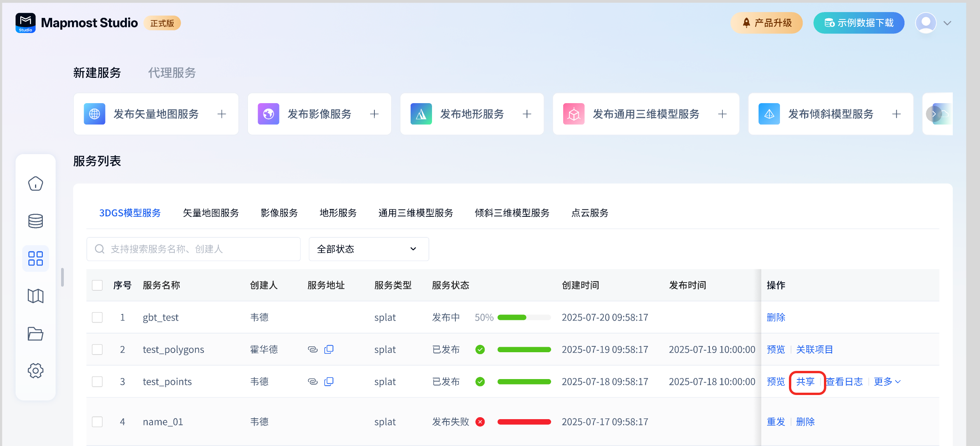Open settings gear in sidebar
The width and height of the screenshot is (980, 446).
pos(35,370)
